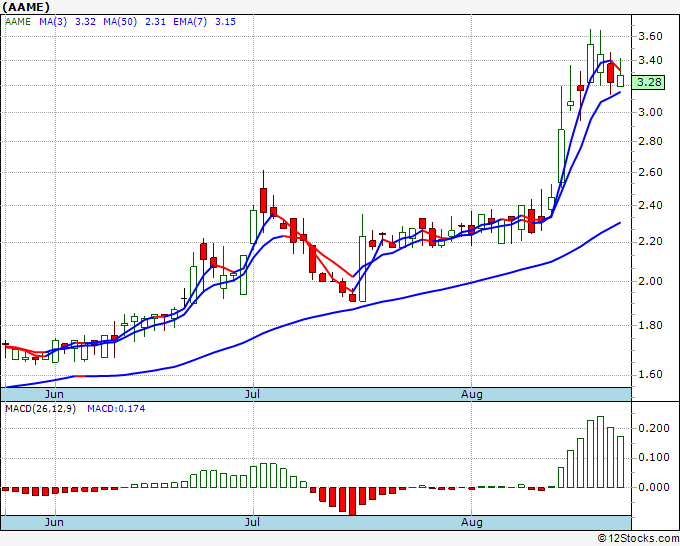Click the tallest green MACD histogram bar
Screen dimensions: 680x546
pyautogui.click(x=600, y=452)
